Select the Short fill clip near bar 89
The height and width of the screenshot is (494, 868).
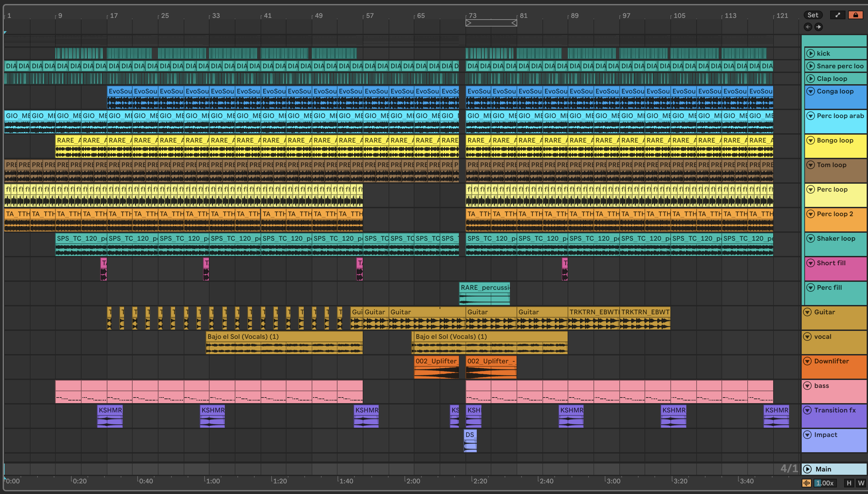(x=565, y=269)
